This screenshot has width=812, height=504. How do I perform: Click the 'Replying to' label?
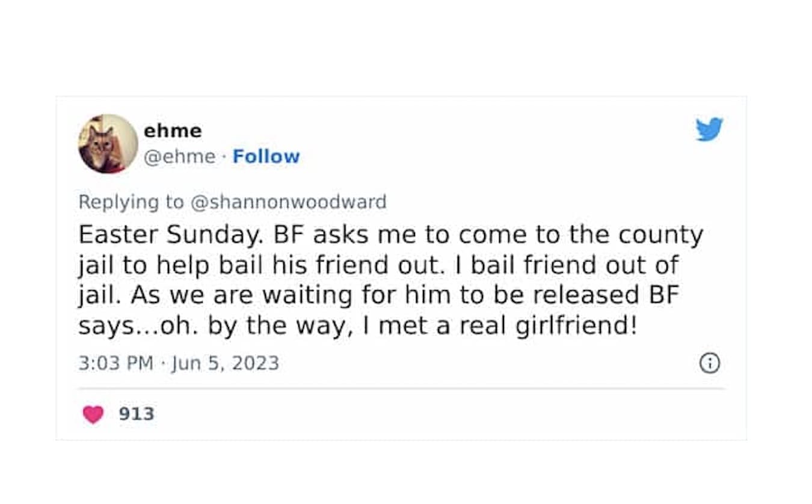(131, 202)
